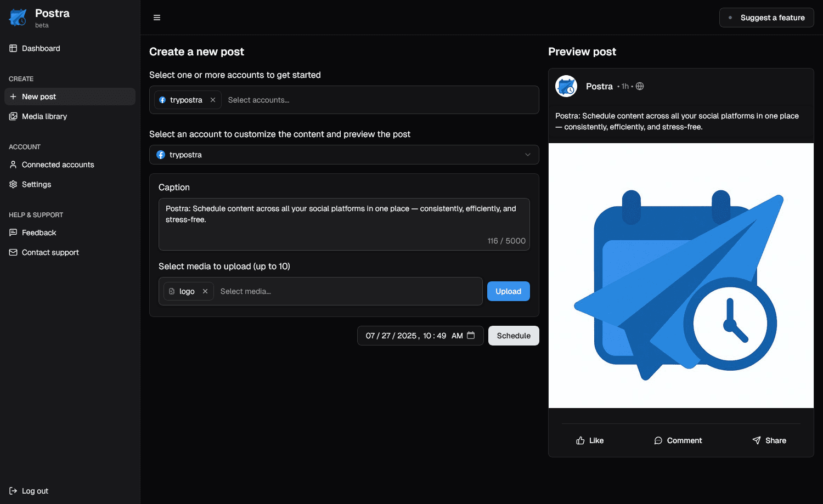Select New post in the sidebar
This screenshot has width=823, height=504.
tap(70, 97)
